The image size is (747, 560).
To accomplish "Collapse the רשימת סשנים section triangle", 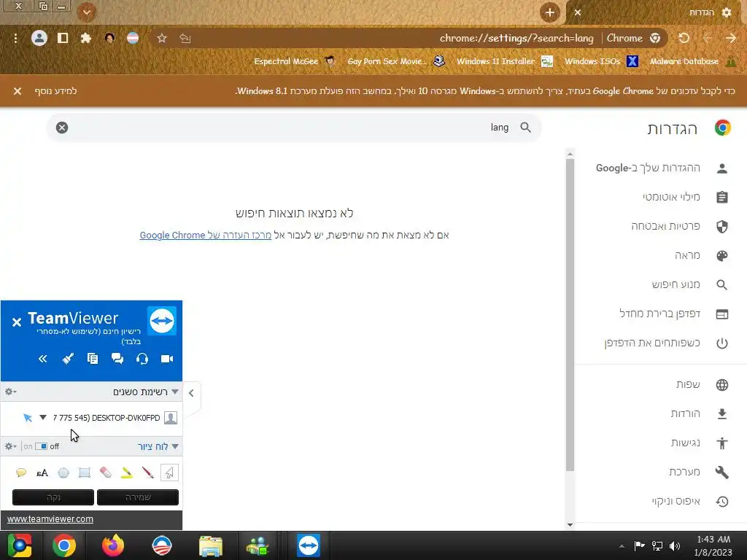I will pyautogui.click(x=175, y=392).
